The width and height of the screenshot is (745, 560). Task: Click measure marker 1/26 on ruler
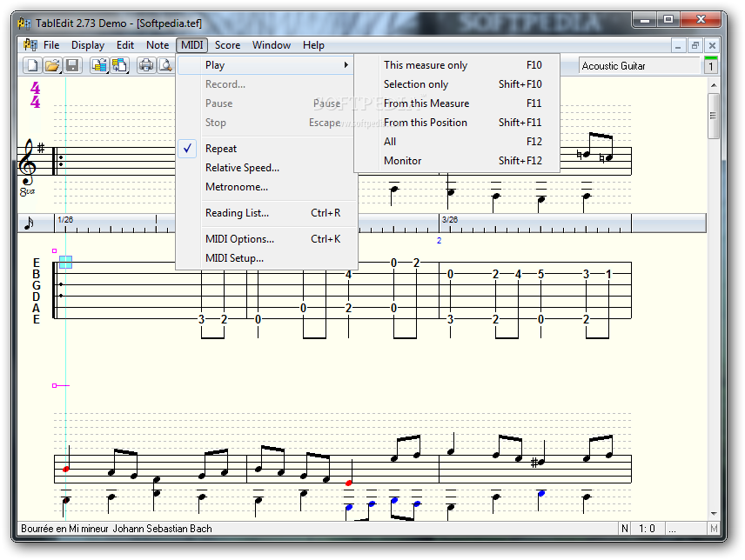pos(65,220)
